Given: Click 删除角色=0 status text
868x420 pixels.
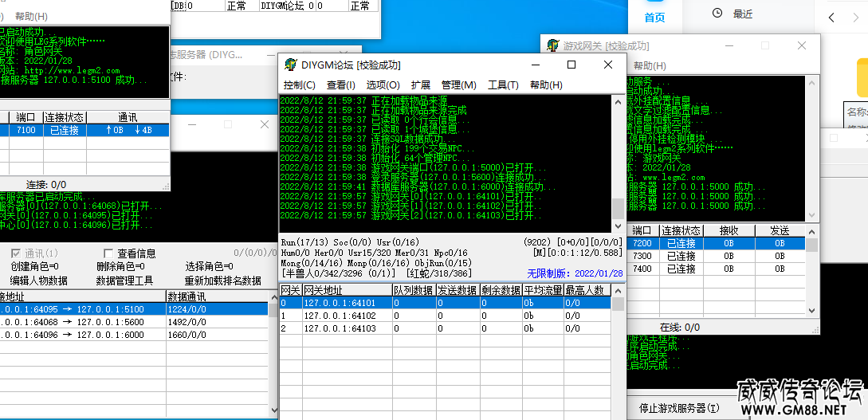Looking at the screenshot, I should [x=120, y=267].
